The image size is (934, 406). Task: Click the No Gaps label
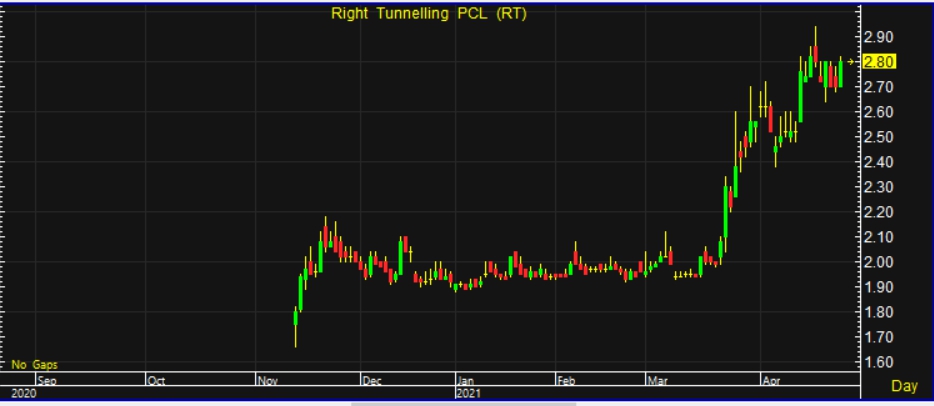click(x=35, y=366)
